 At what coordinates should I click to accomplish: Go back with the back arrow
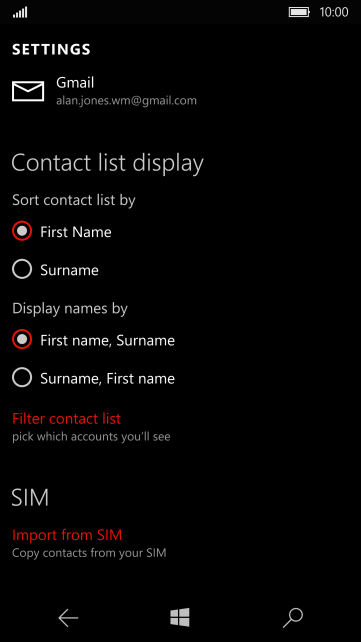68,618
